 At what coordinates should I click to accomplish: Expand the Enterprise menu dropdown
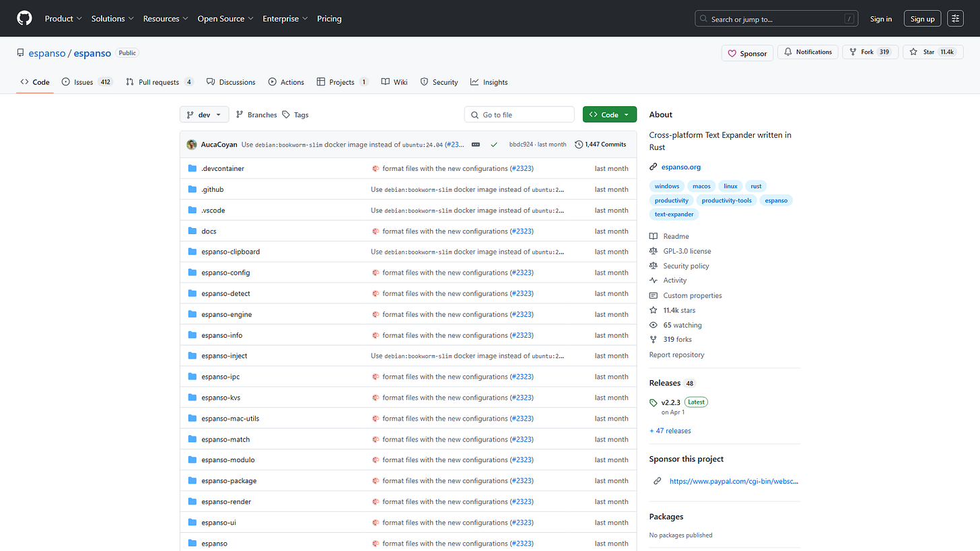coord(285,19)
